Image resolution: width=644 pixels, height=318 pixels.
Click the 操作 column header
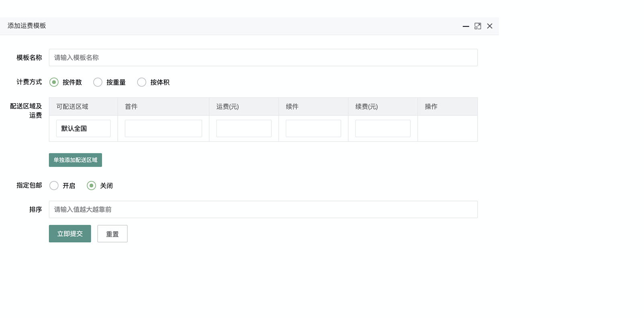coord(448,107)
